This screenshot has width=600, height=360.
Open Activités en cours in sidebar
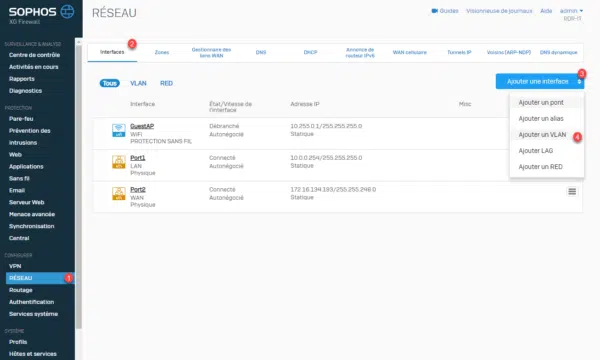[x=34, y=67]
